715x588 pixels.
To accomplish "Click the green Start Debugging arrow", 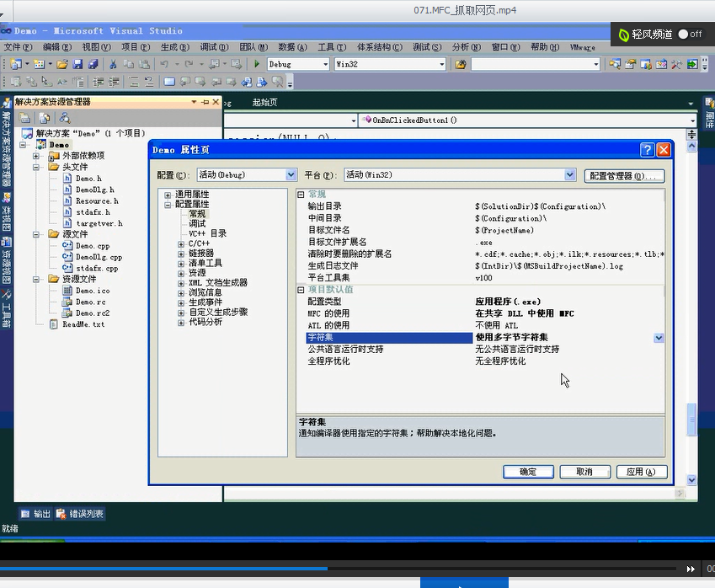I will coord(257,64).
